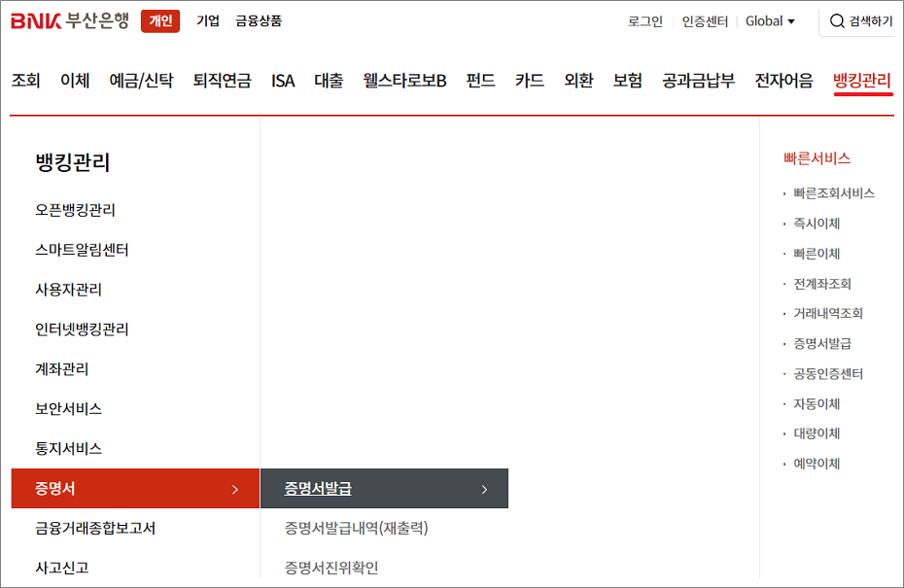
Task: Open the ISA menu
Action: point(283,80)
